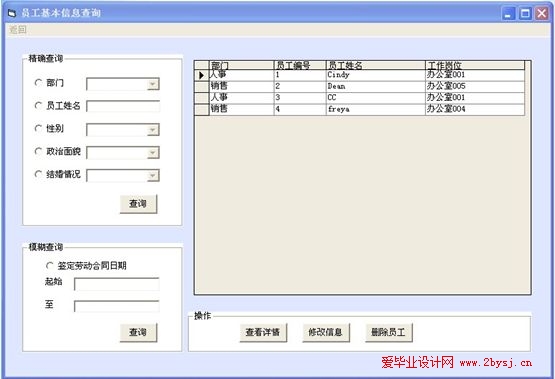The width and height of the screenshot is (555, 379).
Task: Click the 修改信息 button
Action: point(326,332)
